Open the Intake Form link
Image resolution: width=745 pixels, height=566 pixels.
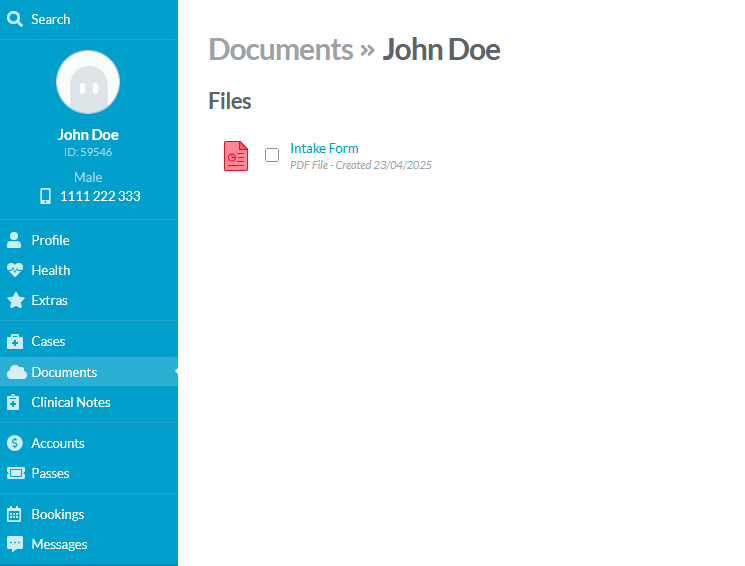(324, 148)
